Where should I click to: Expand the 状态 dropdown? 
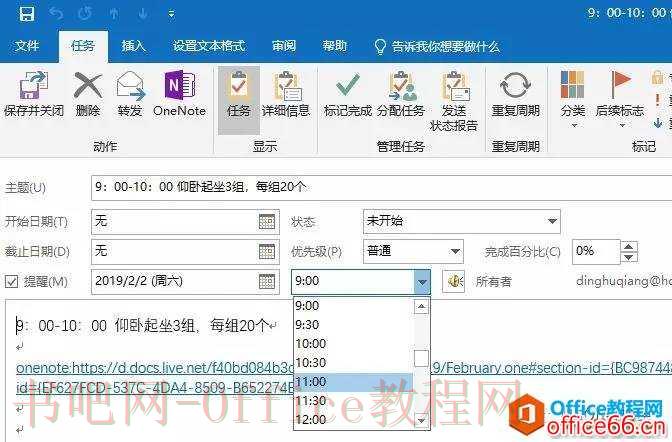click(552, 221)
